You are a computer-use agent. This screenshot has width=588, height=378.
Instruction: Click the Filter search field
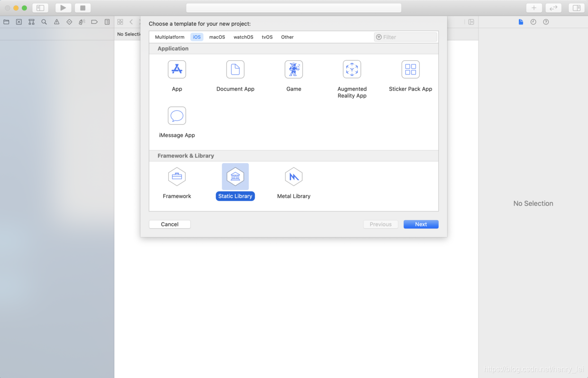pyautogui.click(x=405, y=37)
